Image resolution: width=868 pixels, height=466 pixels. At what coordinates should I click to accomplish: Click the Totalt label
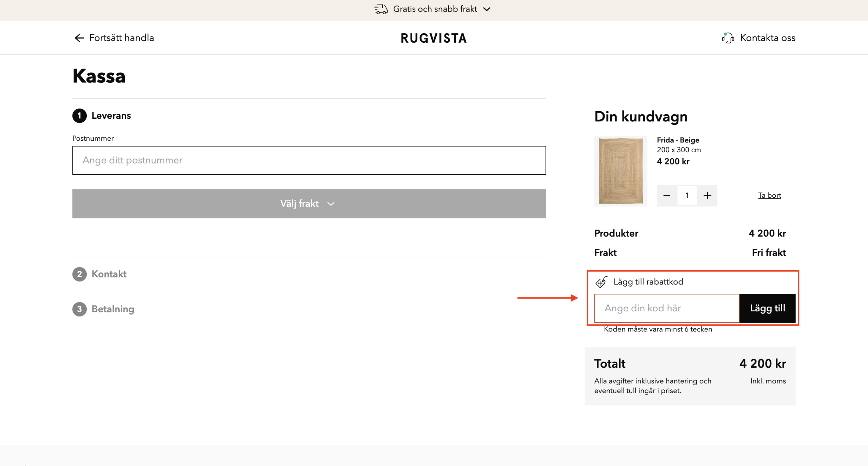pos(610,364)
